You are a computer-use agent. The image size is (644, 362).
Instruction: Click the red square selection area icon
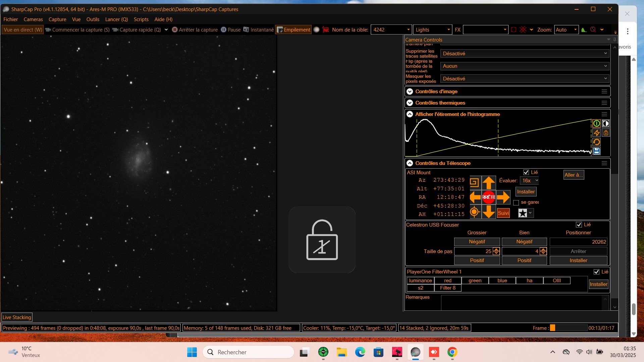[514, 30]
